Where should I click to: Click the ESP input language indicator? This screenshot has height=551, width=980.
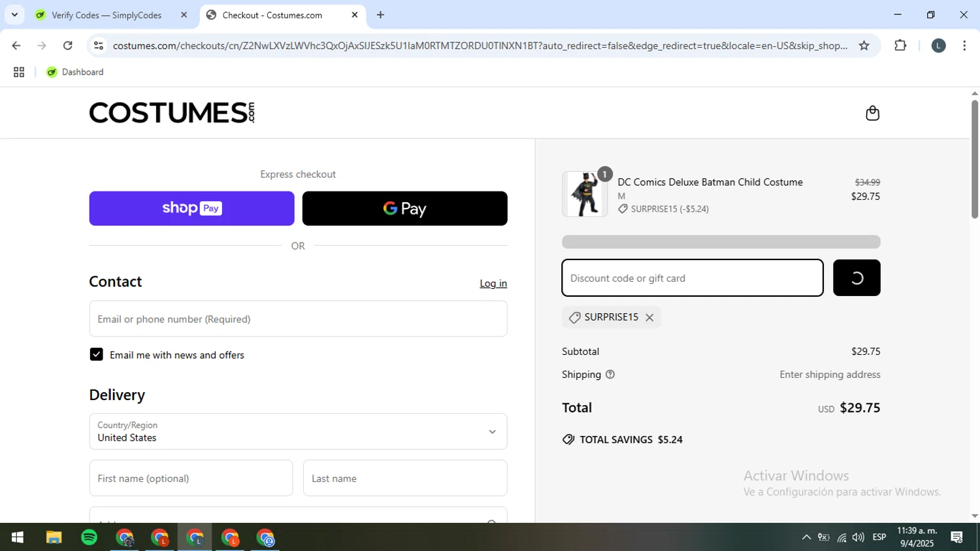coord(879,537)
